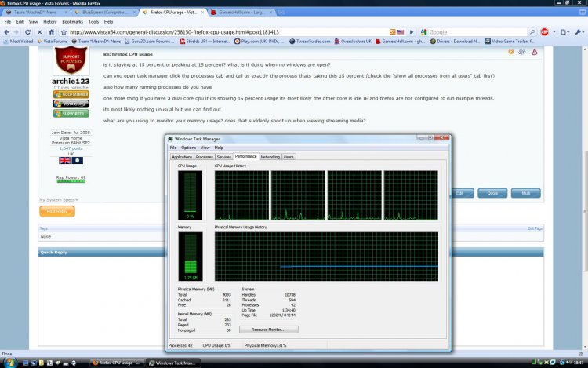Click the Firefox Back arrow
This screenshot has height=368, width=588.
[6, 32]
